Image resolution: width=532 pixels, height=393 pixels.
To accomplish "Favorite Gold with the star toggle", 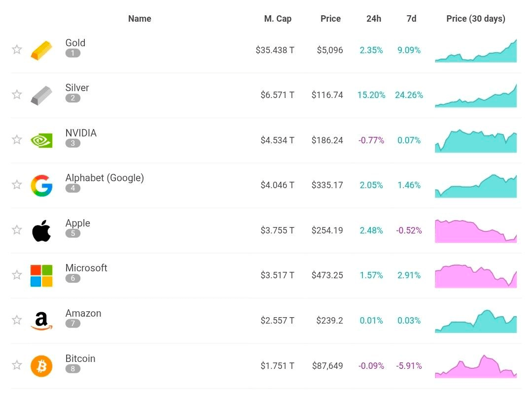I will 17,50.
